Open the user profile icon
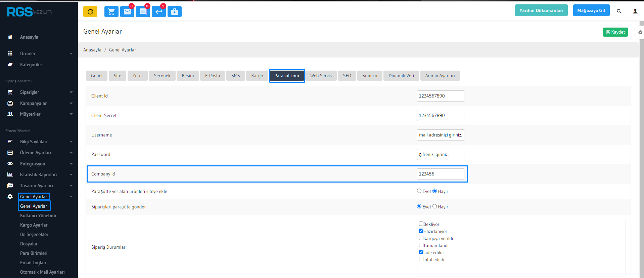This screenshot has height=278, width=644. pos(635,11)
